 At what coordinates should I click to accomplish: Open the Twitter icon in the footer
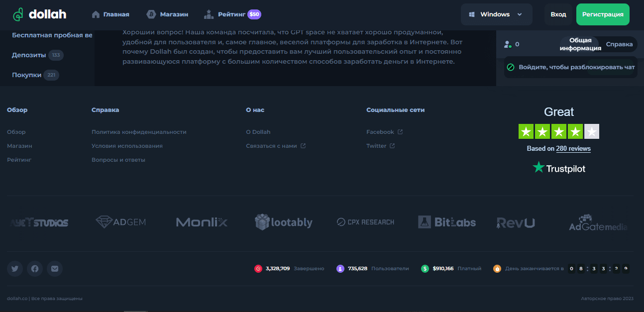(15, 268)
